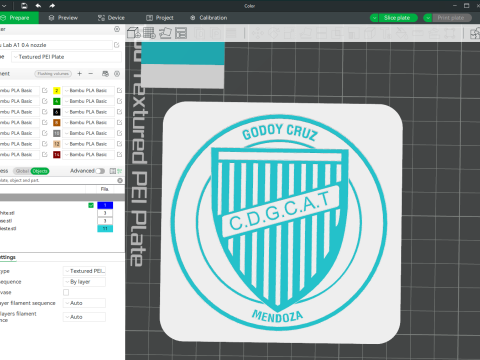Open the Project tab

pyautogui.click(x=160, y=18)
